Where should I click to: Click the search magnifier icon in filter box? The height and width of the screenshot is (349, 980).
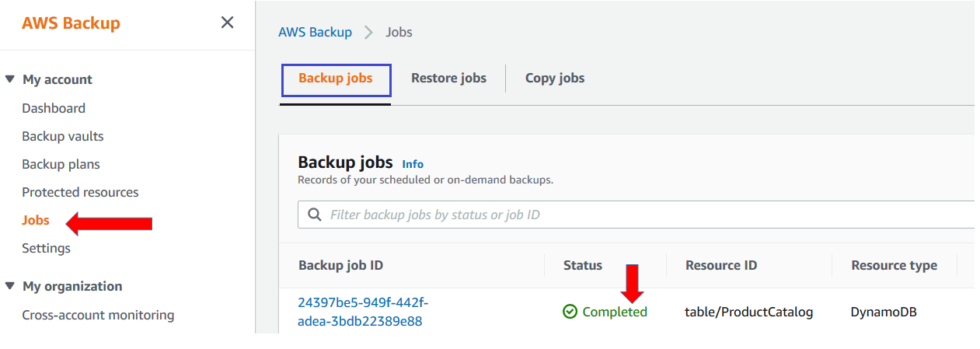click(315, 215)
